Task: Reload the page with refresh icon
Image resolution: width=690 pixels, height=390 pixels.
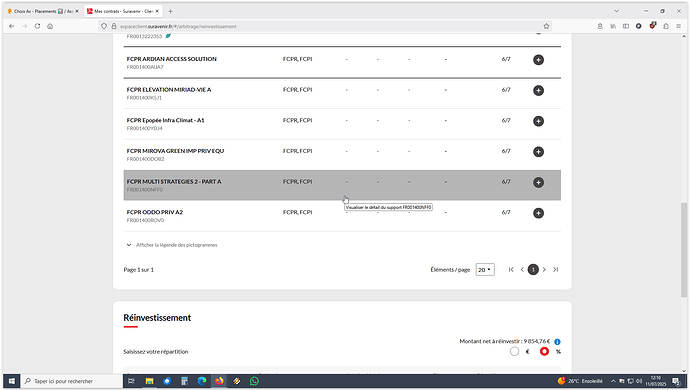Action: pos(37,26)
